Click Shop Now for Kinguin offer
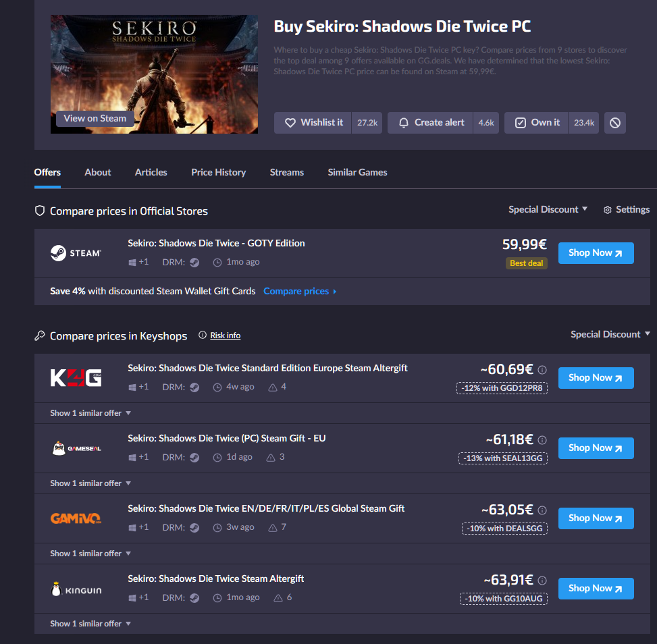657x644 pixels. click(596, 589)
